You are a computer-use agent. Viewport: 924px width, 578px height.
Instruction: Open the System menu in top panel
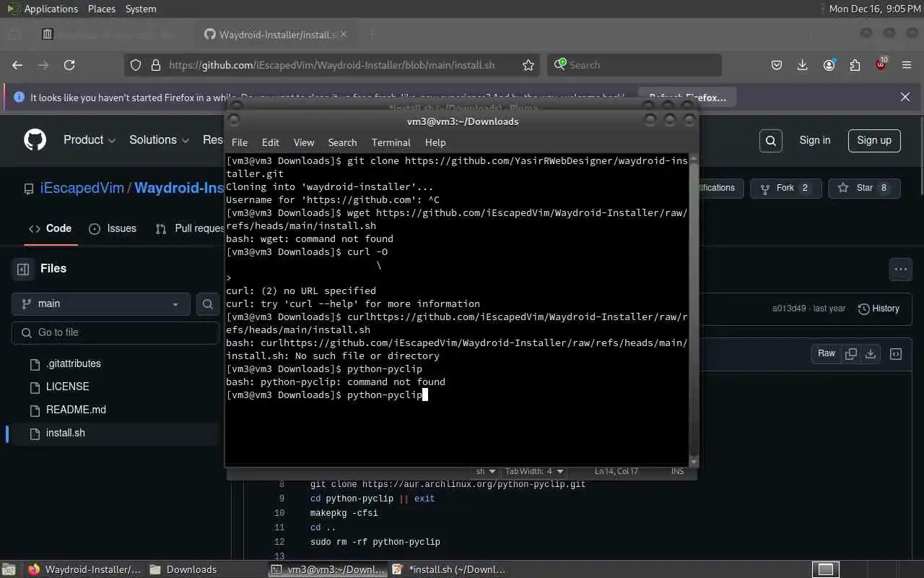tap(141, 9)
